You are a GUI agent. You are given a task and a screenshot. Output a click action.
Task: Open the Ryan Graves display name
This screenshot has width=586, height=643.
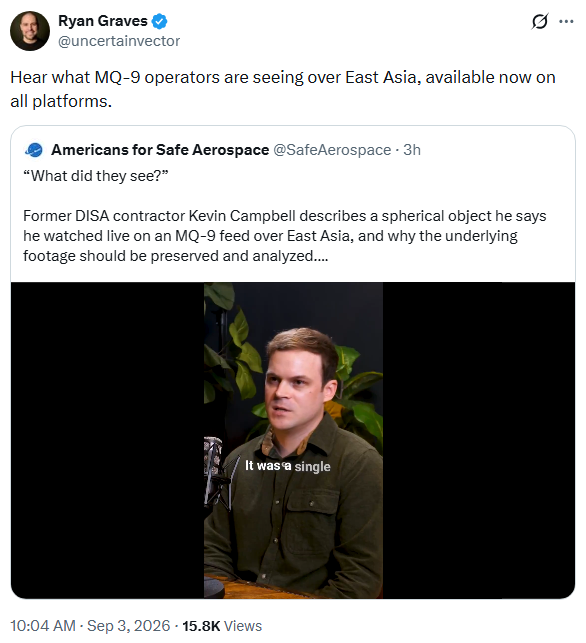coord(103,21)
